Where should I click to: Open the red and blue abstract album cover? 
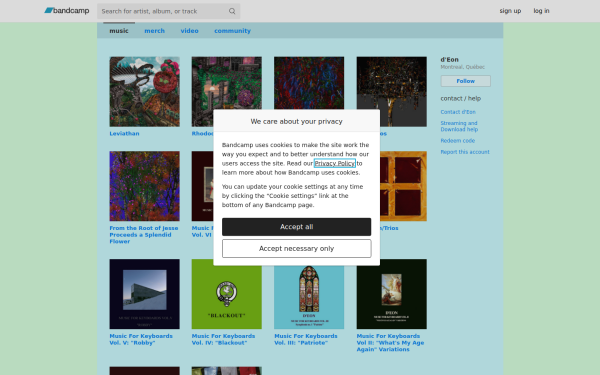[309, 83]
